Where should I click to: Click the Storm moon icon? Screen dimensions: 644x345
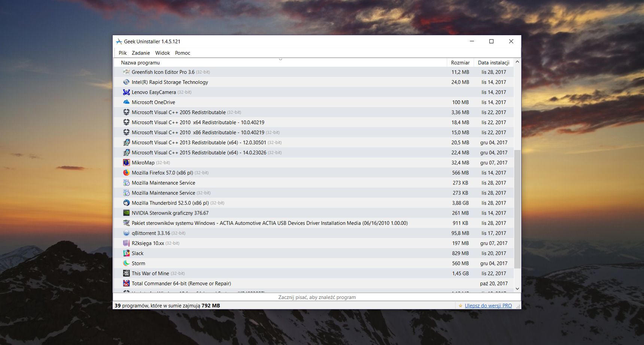127,263
